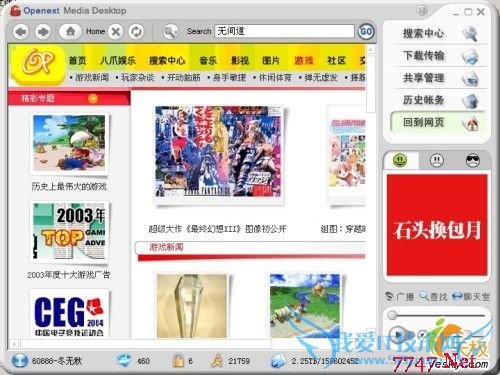Viewport: 500px width, 375px height.
Task: Open the 首页 navigation tab
Action: coord(77,61)
